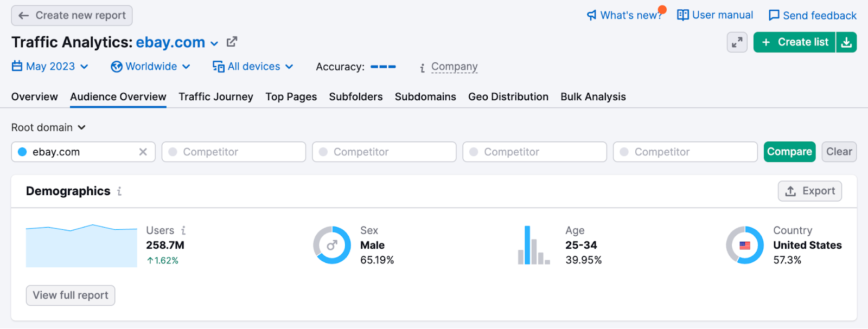Click the Send feedback link

(x=820, y=16)
